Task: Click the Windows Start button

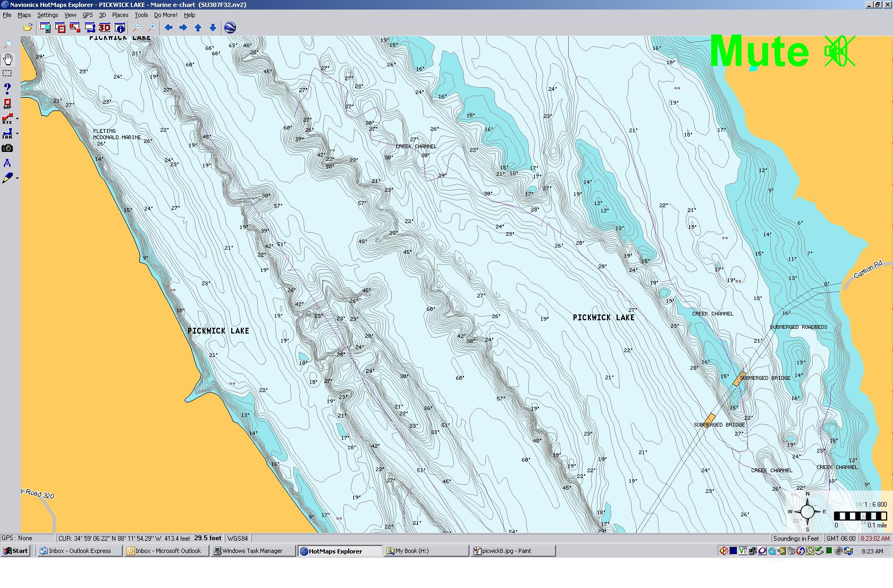Action: (15, 551)
